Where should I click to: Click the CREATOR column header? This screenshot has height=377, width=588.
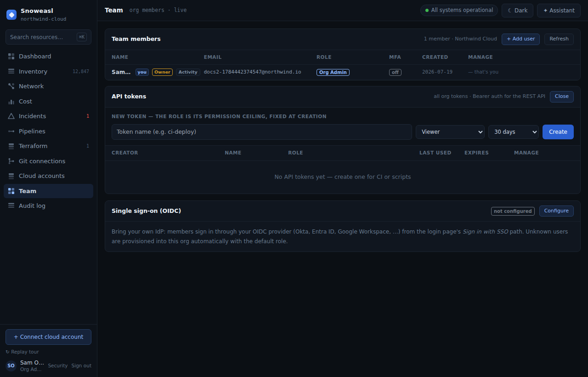[125, 153]
